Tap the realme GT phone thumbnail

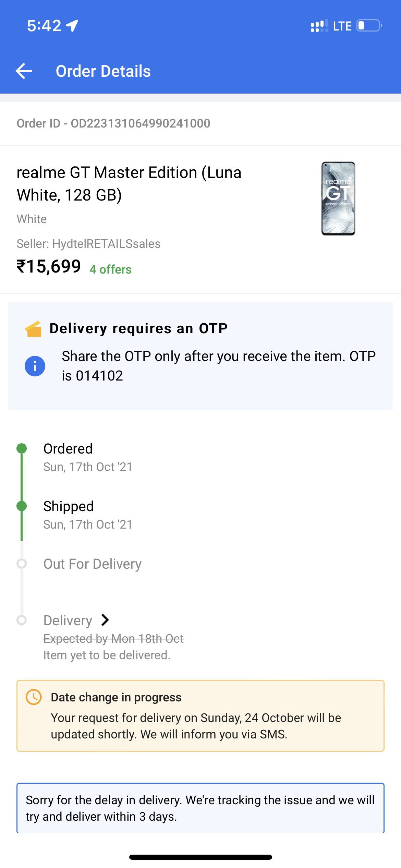338,198
